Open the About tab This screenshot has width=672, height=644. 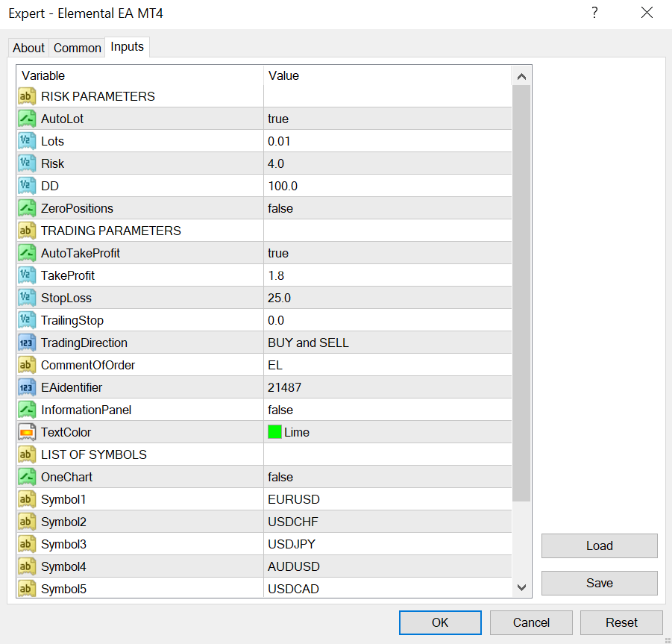[28, 48]
